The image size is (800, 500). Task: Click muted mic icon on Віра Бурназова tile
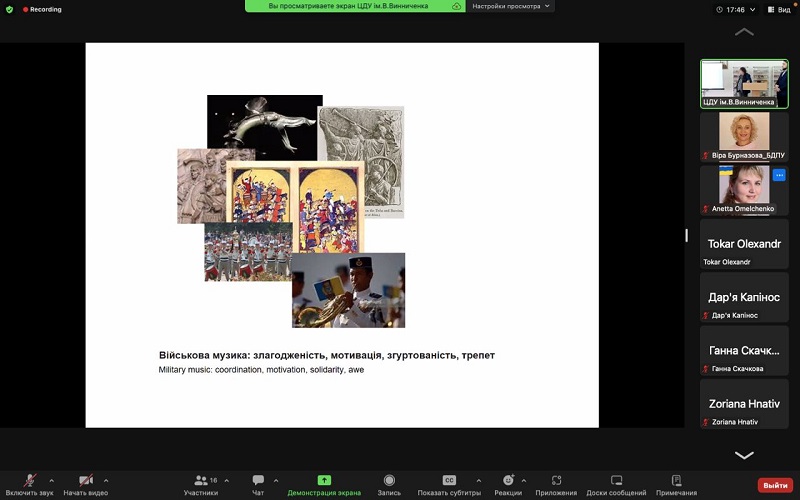(706, 155)
